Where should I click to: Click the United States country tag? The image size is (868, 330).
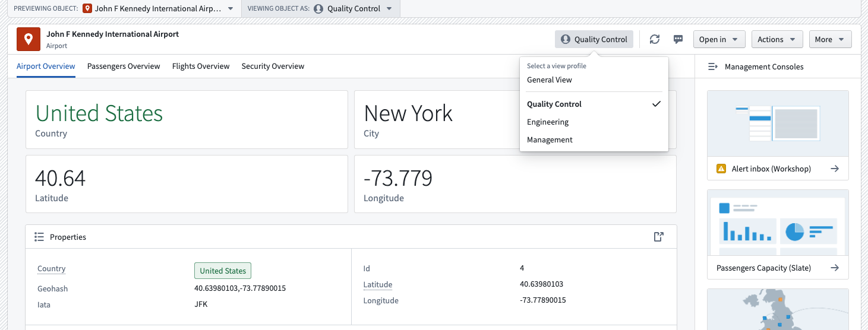pyautogui.click(x=223, y=271)
